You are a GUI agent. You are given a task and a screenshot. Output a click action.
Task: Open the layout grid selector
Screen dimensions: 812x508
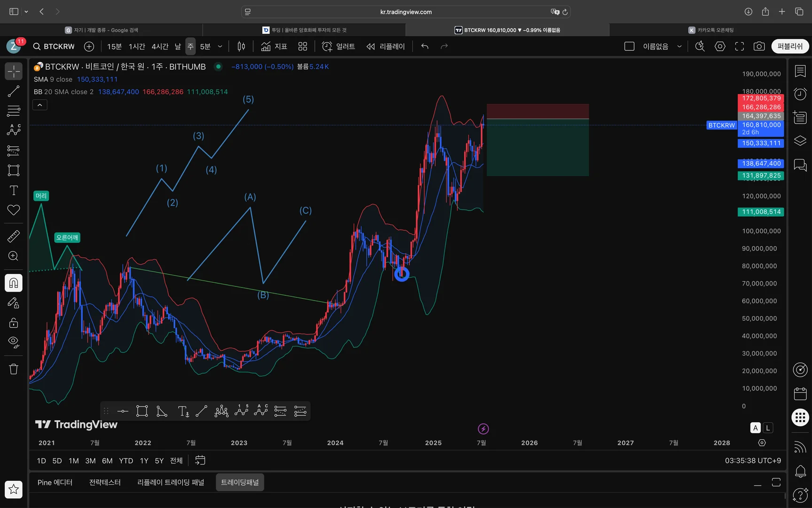point(303,46)
